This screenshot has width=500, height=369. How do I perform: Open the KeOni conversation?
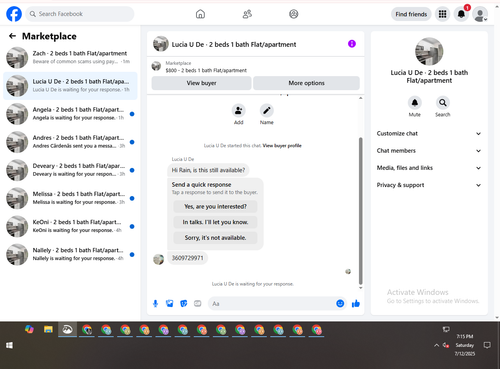(70, 226)
